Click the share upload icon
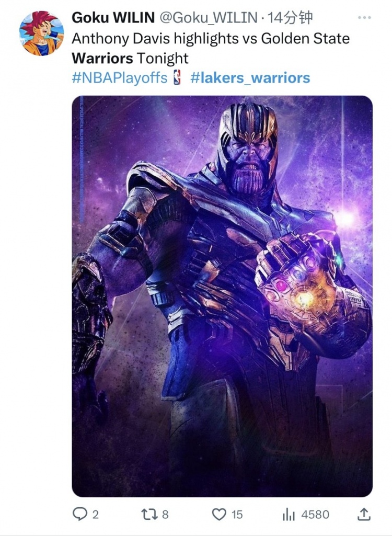The width and height of the screenshot is (392, 536). click(x=365, y=514)
